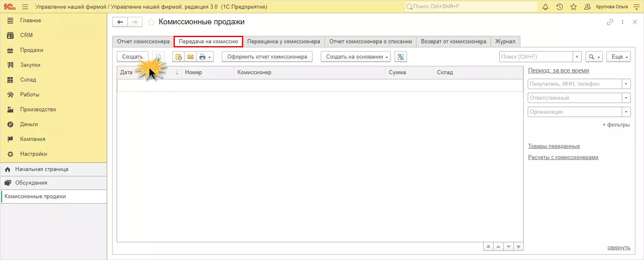Open favorites star in title bar

click(573, 7)
